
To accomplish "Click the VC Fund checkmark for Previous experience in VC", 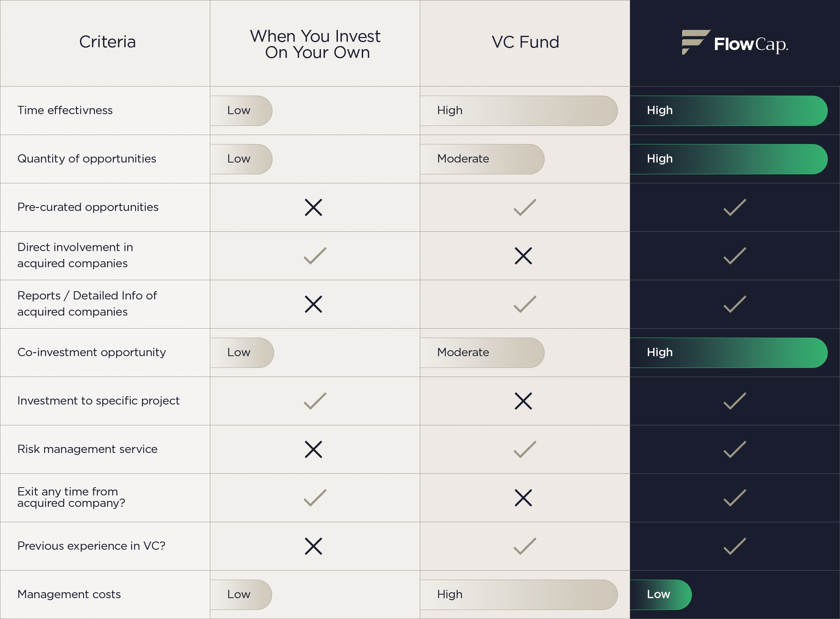I will [525, 546].
